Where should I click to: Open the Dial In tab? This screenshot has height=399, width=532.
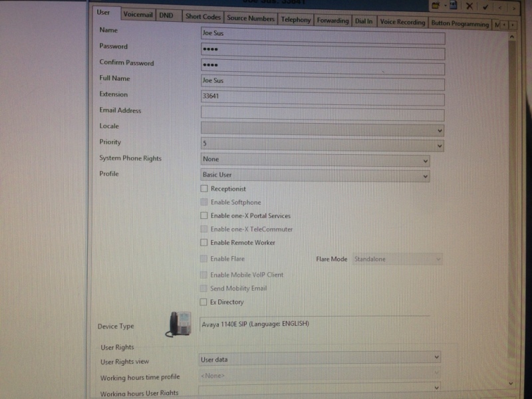(364, 21)
